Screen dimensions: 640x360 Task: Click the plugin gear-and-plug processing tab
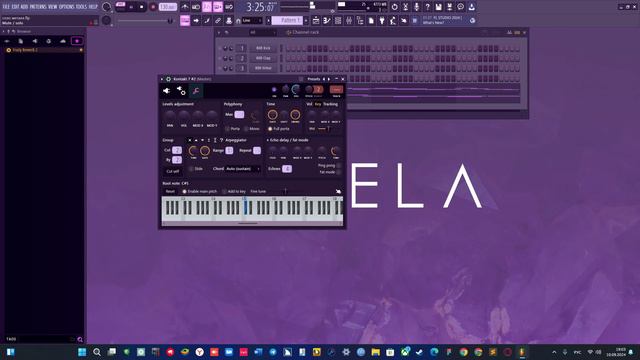pyautogui.click(x=181, y=91)
